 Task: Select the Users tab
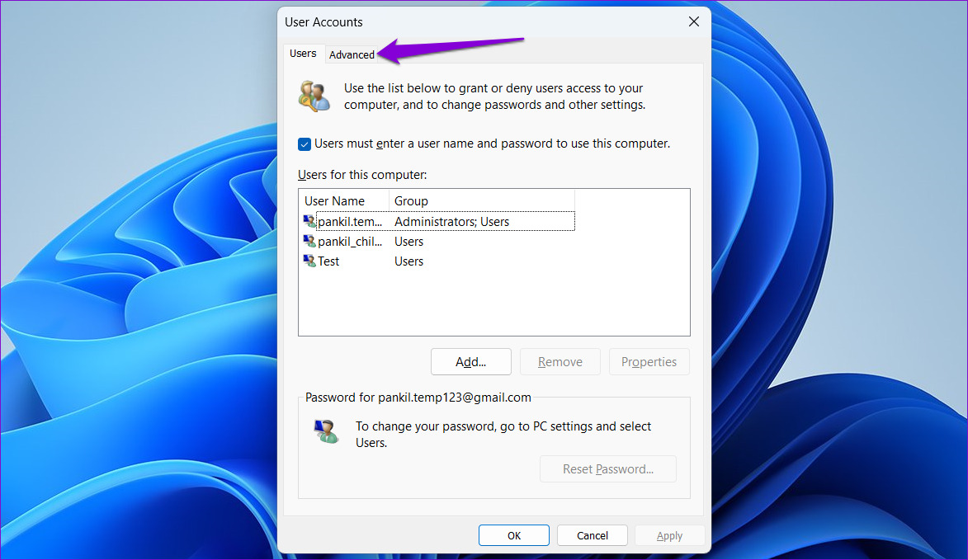pyautogui.click(x=303, y=54)
